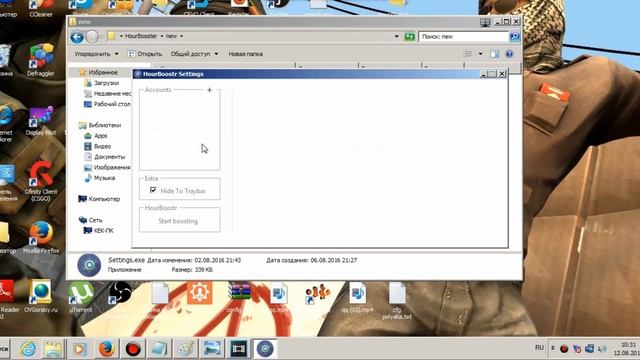Select Библиотеки in the navigation pane
640x360 pixels.
point(100,125)
